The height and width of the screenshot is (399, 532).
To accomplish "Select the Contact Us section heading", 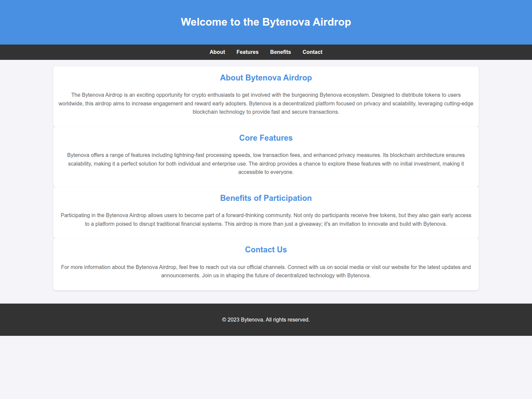I will click(266, 249).
